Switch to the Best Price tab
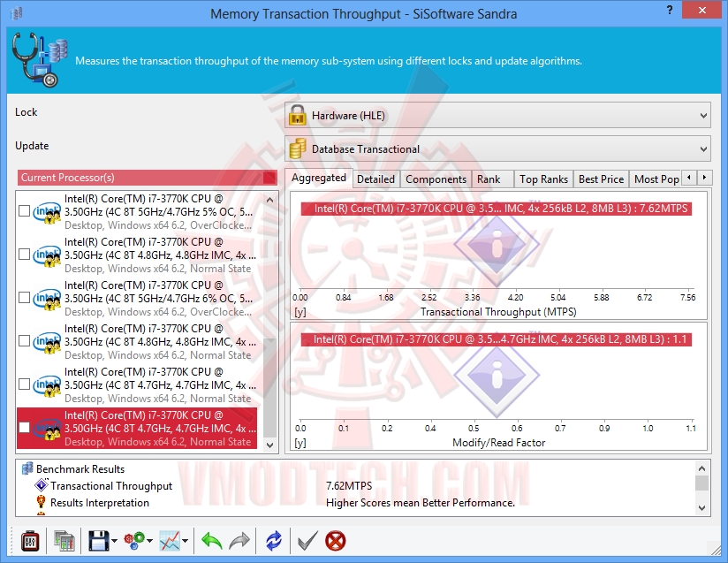Image resolution: width=728 pixels, height=563 pixels. pos(602,179)
